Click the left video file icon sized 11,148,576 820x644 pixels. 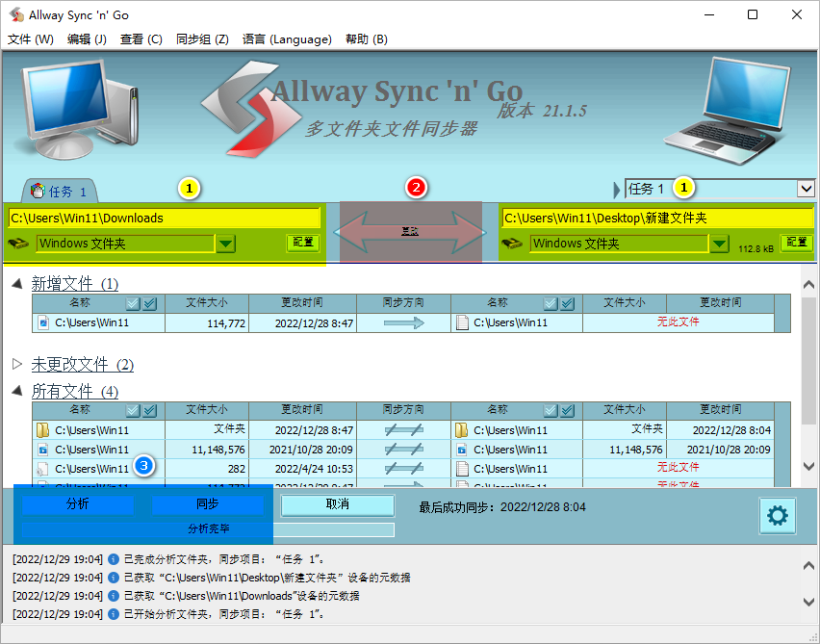coord(43,450)
